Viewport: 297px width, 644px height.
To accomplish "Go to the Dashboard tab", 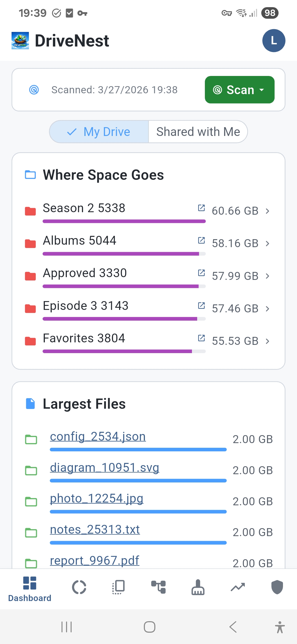I will point(30,589).
